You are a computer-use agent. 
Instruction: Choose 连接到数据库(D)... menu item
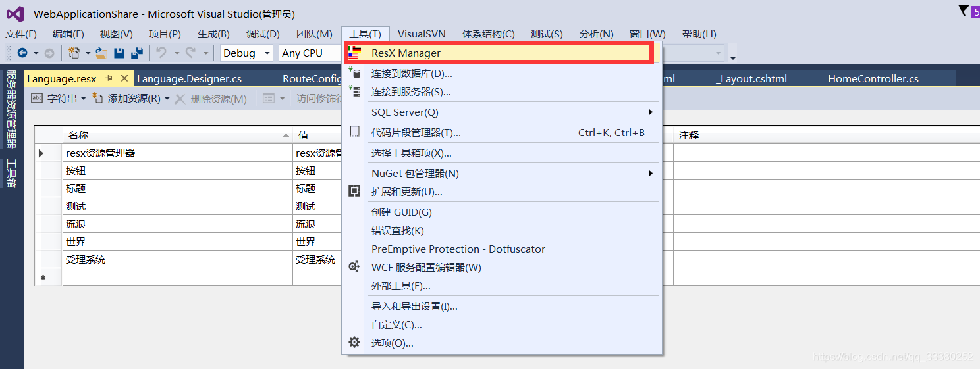502,73
